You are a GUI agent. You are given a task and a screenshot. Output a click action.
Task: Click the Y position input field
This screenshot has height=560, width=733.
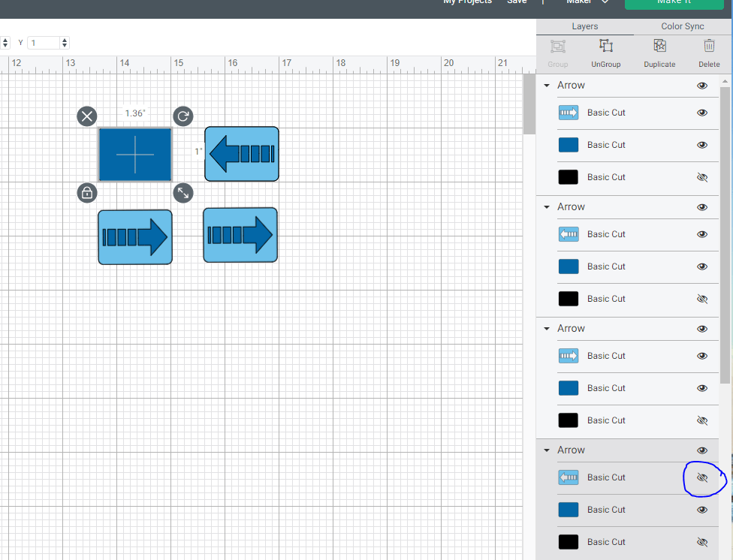click(44, 43)
